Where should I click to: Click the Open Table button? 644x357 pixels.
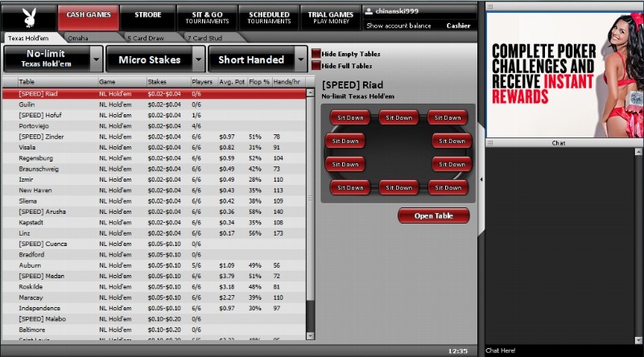(x=433, y=215)
